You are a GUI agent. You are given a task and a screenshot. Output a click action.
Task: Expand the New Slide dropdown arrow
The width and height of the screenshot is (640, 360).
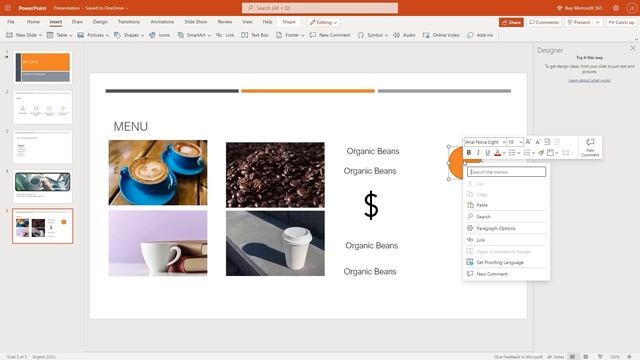[40, 36]
